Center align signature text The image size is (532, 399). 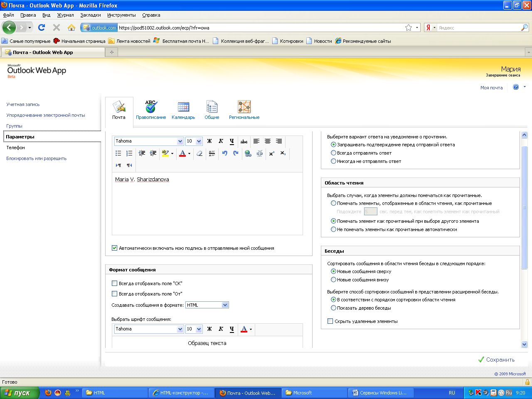pos(268,141)
